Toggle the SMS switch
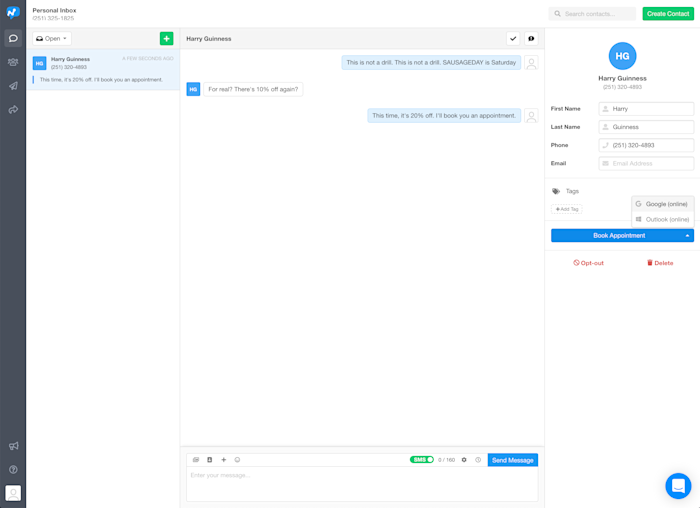700x508 pixels. pos(421,459)
